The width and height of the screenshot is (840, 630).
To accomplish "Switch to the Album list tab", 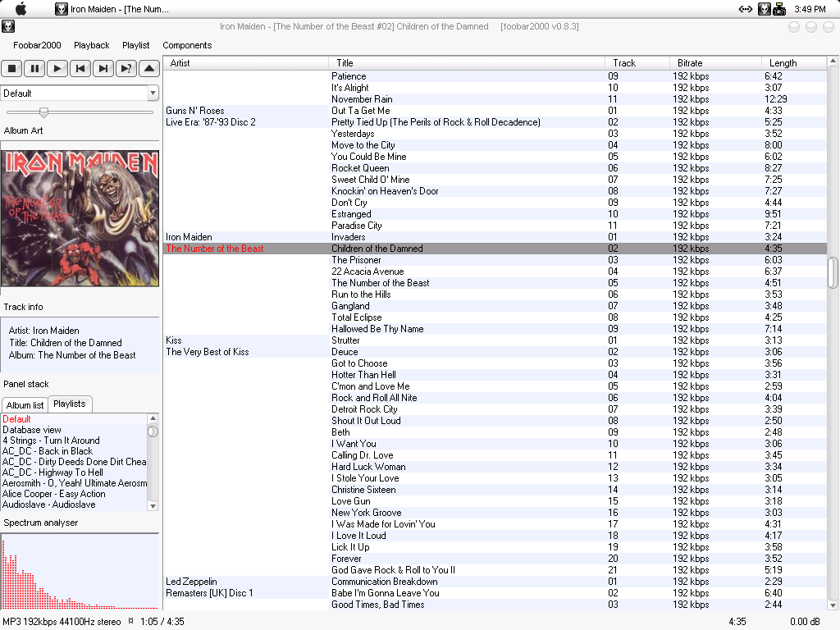I will click(25, 405).
